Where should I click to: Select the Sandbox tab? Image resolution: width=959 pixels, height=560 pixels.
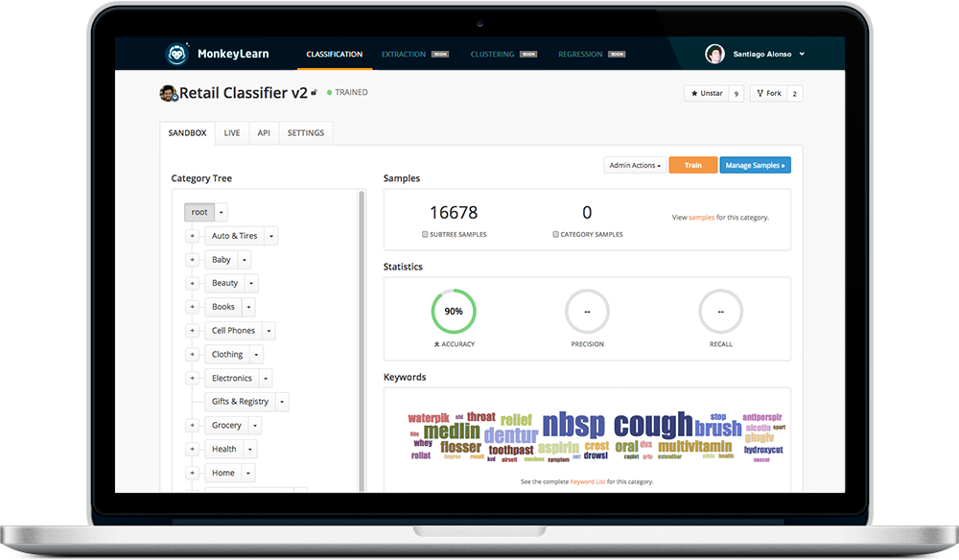[x=187, y=133]
